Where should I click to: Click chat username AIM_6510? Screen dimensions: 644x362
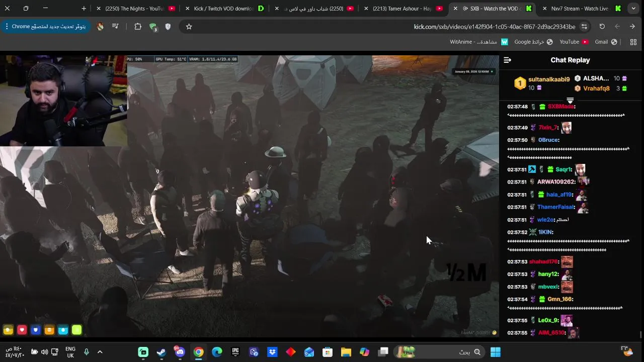(552, 333)
